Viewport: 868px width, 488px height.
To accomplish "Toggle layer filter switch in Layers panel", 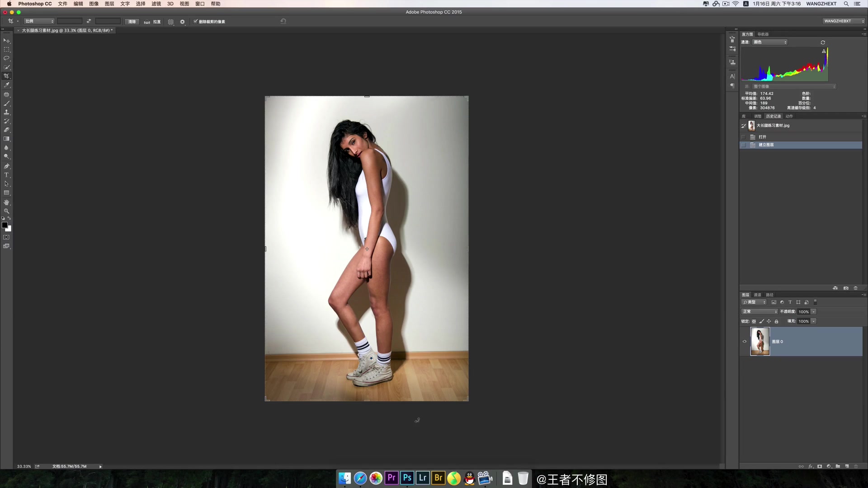I will click(815, 302).
